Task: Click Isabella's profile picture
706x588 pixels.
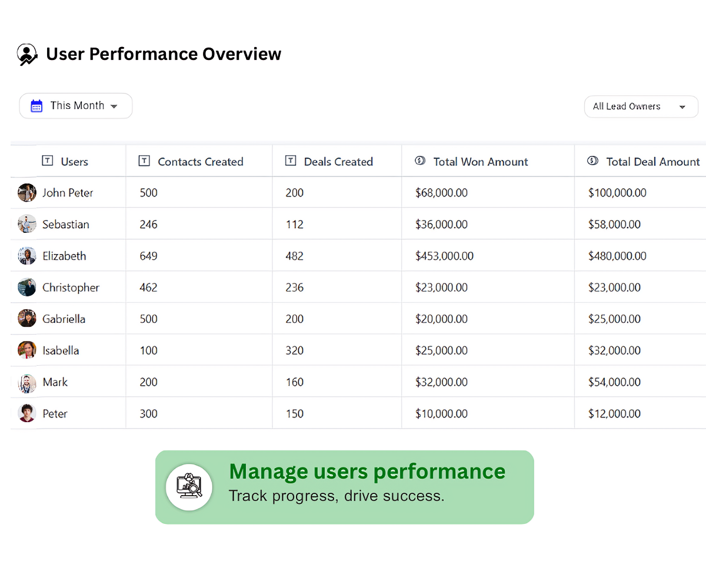Action: [x=26, y=350]
